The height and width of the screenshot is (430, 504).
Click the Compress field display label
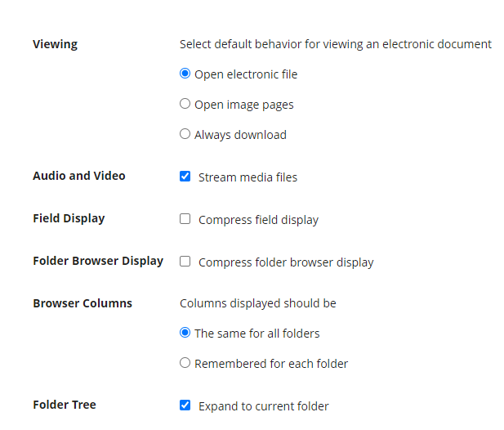(258, 220)
